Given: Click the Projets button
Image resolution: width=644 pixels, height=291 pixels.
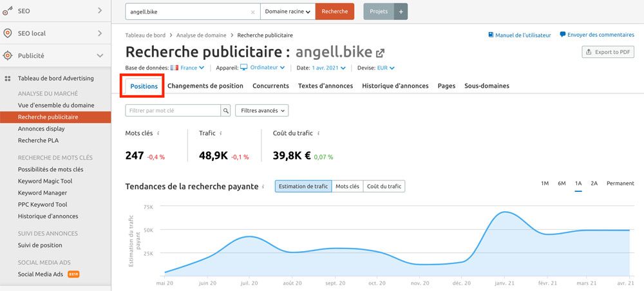Looking at the screenshot, I should 379,12.
